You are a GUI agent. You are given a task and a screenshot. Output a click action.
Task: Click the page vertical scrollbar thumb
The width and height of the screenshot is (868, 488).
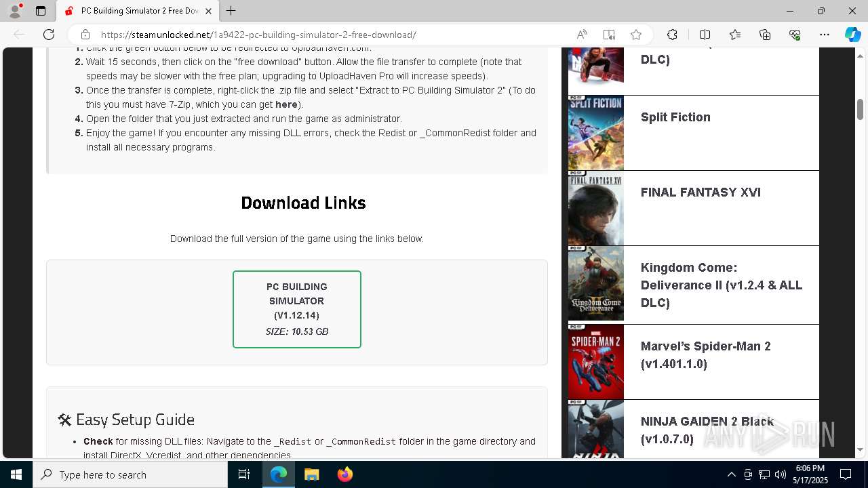[x=861, y=108]
